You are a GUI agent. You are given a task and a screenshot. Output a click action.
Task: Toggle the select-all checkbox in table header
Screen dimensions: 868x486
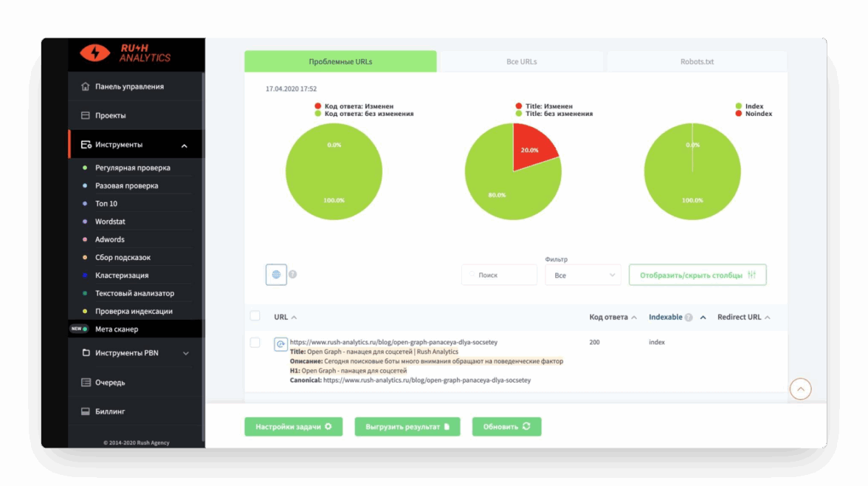coord(255,316)
